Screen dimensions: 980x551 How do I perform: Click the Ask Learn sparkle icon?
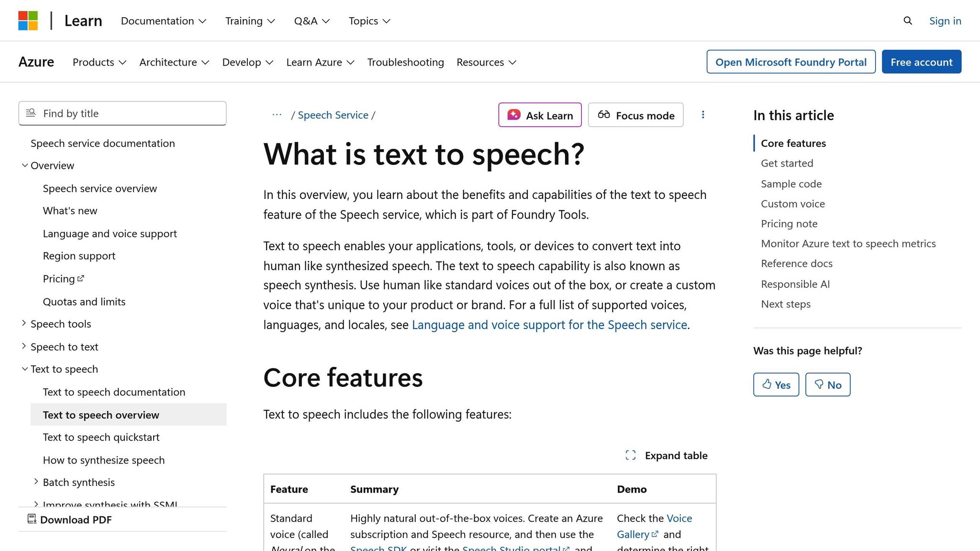pyautogui.click(x=513, y=115)
